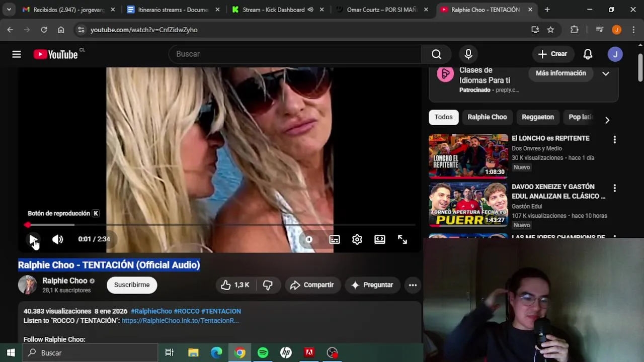644x362 pixels.
Task: Click the video progress bar
Action: click(221, 225)
